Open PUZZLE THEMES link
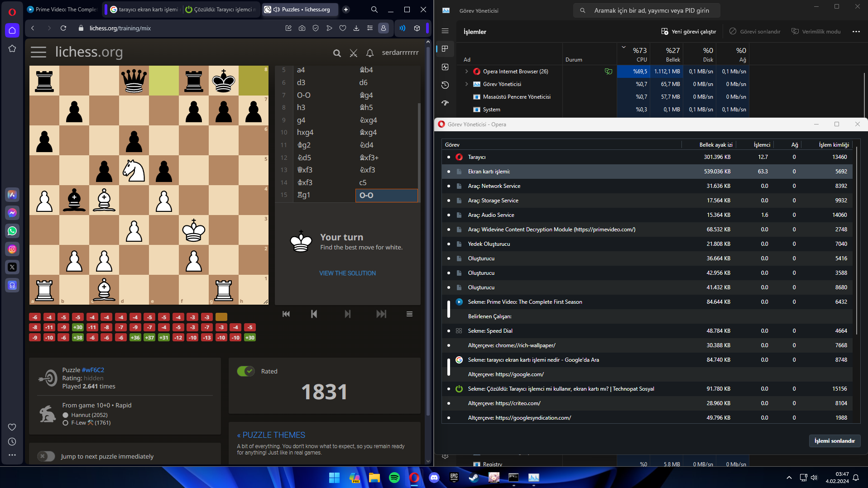 coord(271,435)
